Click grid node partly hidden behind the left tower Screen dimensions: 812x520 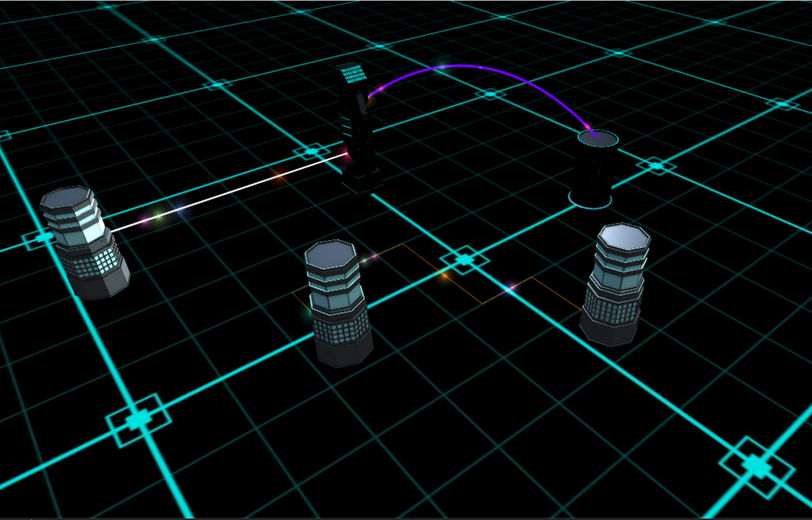(x=43, y=237)
